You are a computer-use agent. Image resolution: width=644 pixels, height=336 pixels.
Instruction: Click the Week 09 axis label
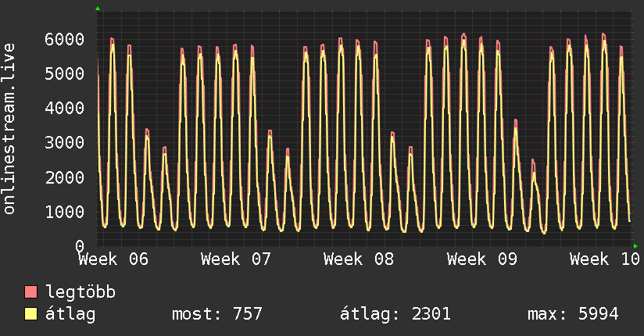click(x=481, y=259)
